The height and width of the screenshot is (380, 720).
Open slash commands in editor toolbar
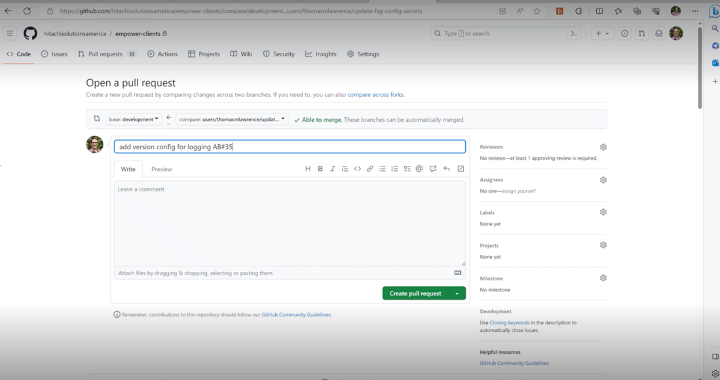(461, 169)
